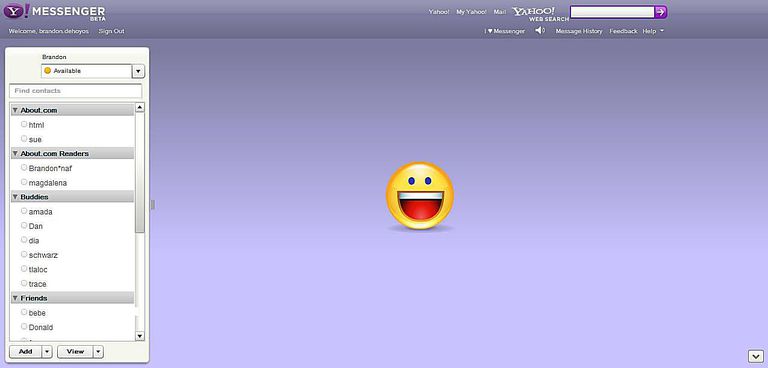This screenshot has width=768, height=368.
Task: Click the Find contacts search field
Action: 76,91
